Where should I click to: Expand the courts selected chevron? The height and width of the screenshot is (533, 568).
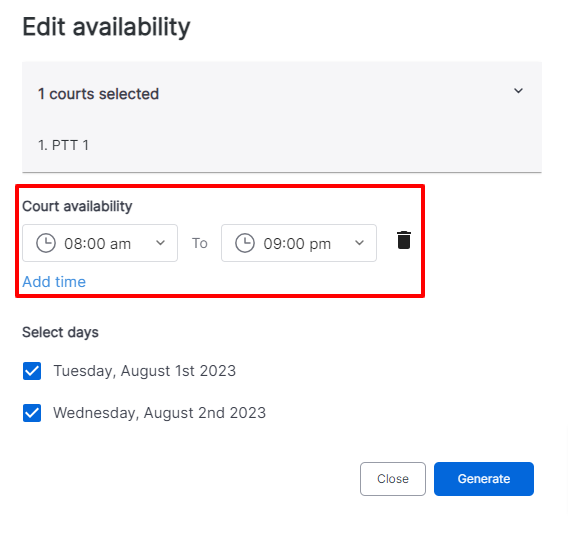(x=518, y=91)
